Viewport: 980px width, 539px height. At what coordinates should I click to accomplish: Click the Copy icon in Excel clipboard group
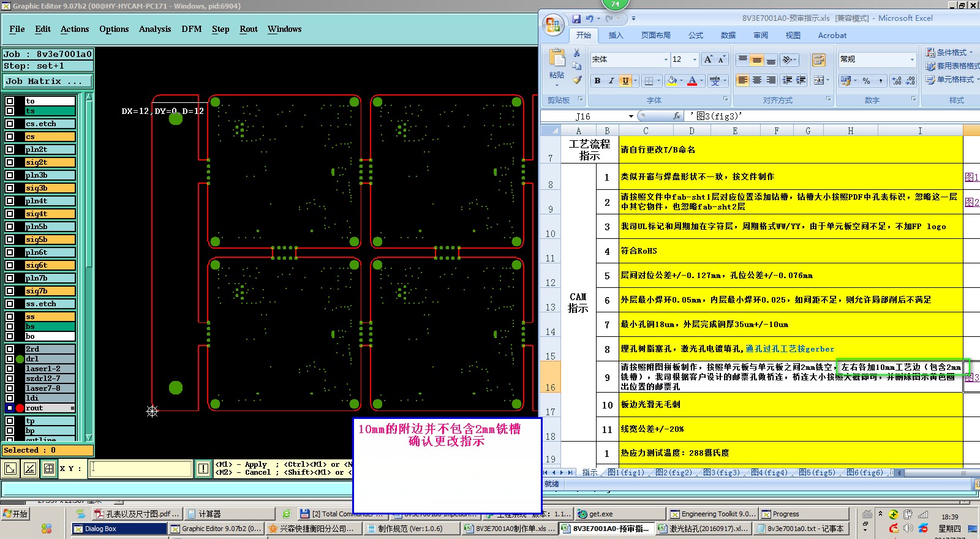[577, 66]
